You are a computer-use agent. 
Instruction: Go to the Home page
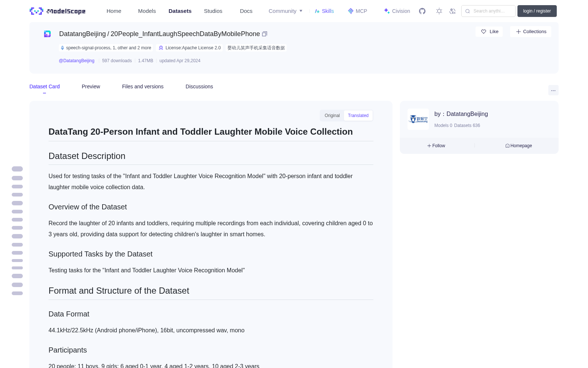coord(114,11)
